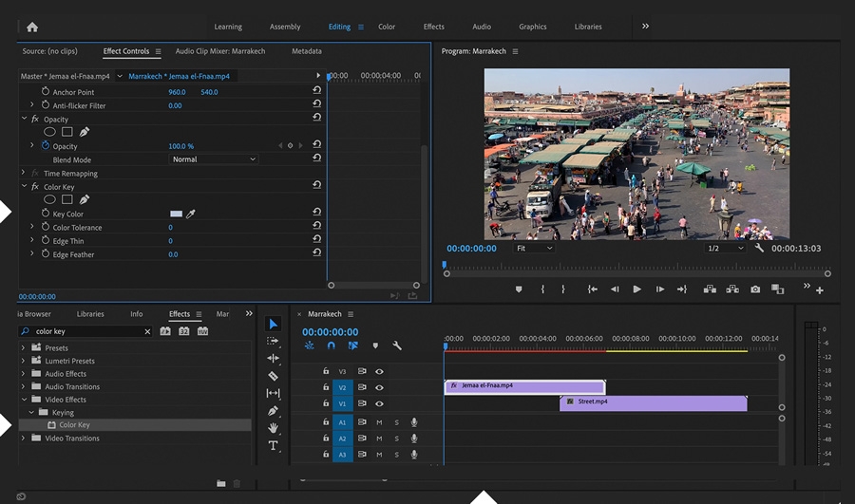This screenshot has width=855, height=504.
Task: Select the Street.mp4 clip in timeline
Action: 653,402
